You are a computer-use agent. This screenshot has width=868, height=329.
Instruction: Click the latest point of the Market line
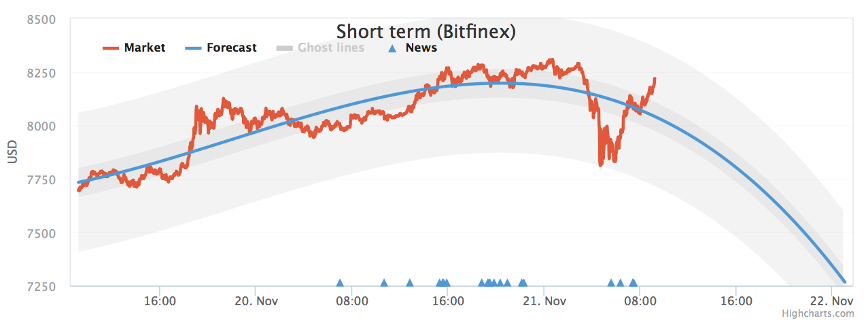[x=655, y=79]
